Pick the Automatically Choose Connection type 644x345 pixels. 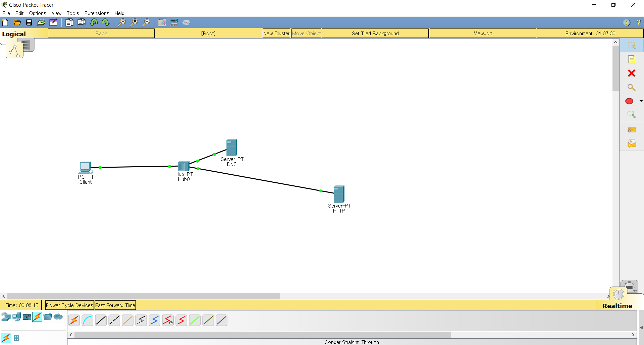click(74, 321)
